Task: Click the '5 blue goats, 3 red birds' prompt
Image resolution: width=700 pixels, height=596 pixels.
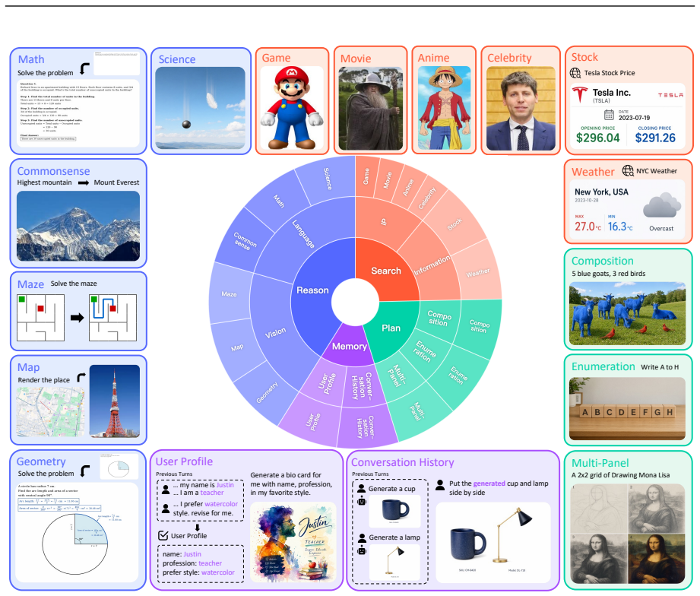Action: [x=609, y=274]
